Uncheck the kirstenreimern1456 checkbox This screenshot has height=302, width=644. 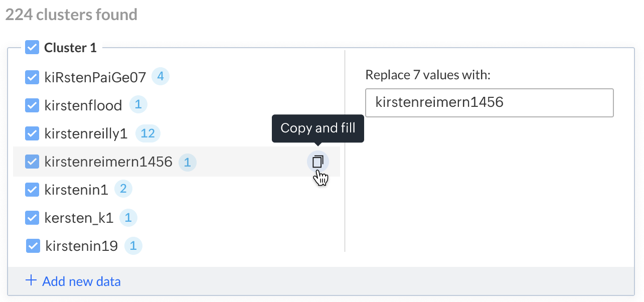tap(32, 162)
